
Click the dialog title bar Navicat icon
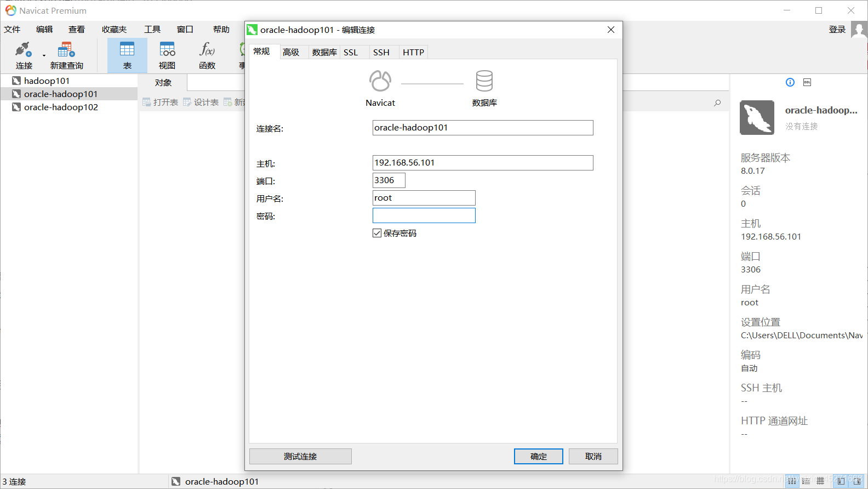tap(252, 30)
